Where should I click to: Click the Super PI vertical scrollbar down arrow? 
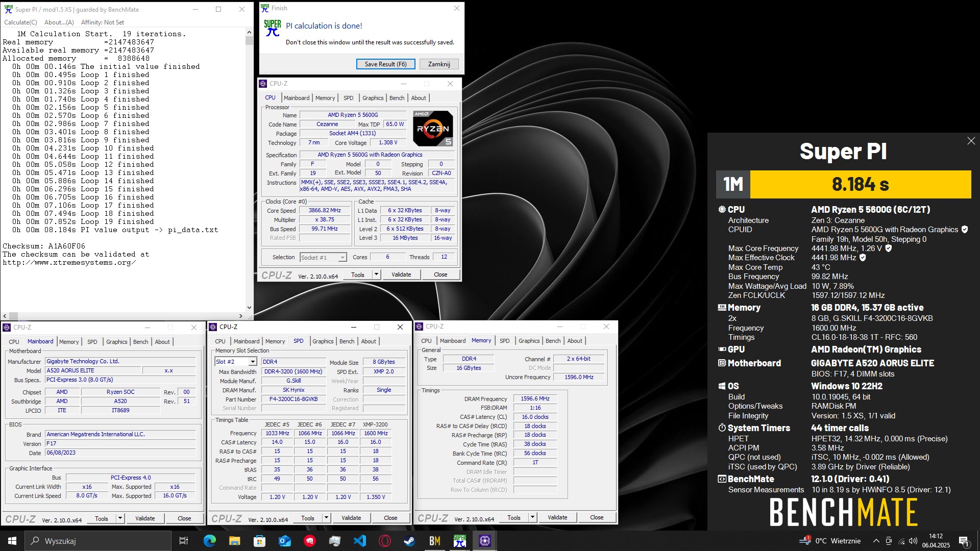[x=249, y=308]
